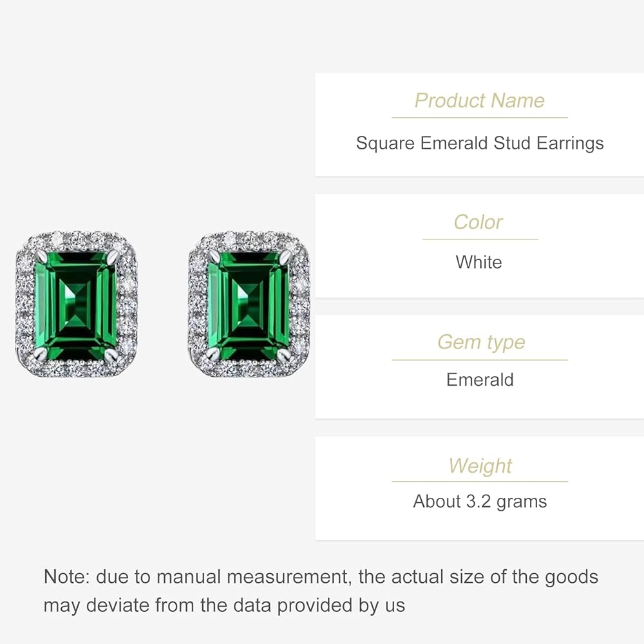
Task: Click the gold "Weight" heading
Action: click(x=480, y=466)
